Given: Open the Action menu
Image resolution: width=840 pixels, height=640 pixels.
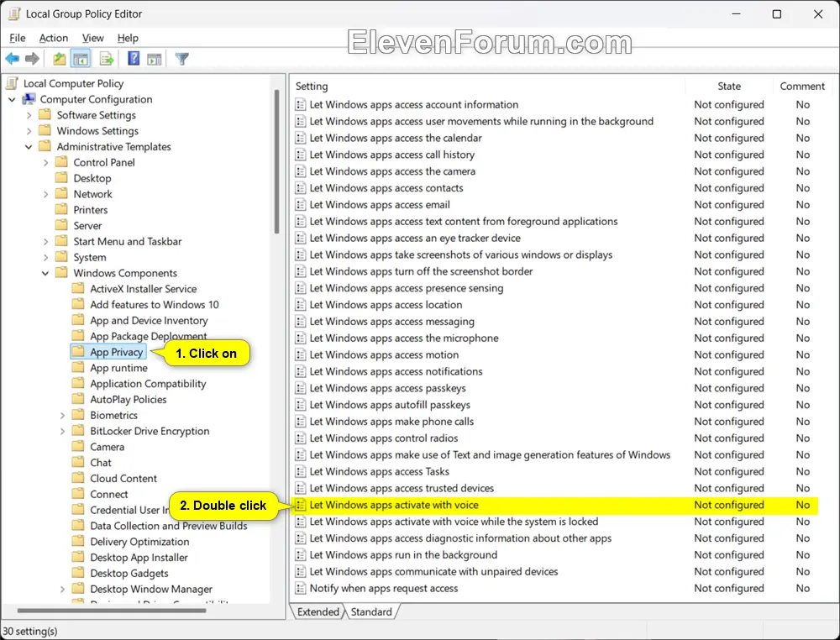Looking at the screenshot, I should click(54, 38).
